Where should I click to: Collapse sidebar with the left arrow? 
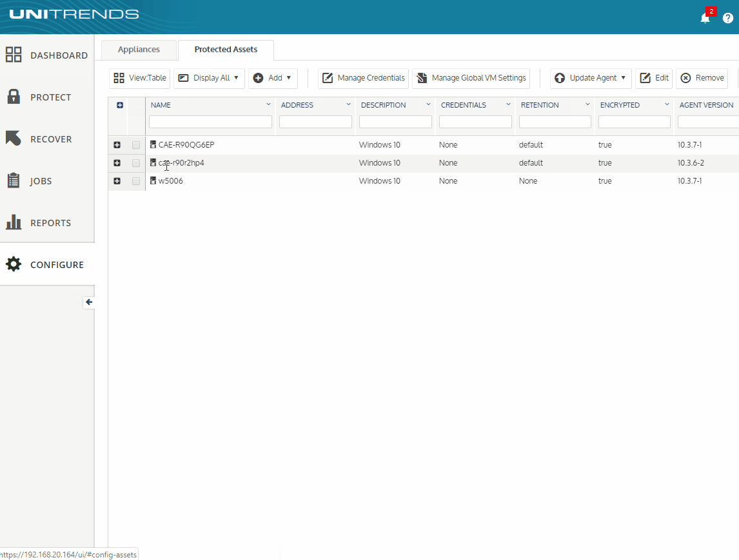pos(88,302)
